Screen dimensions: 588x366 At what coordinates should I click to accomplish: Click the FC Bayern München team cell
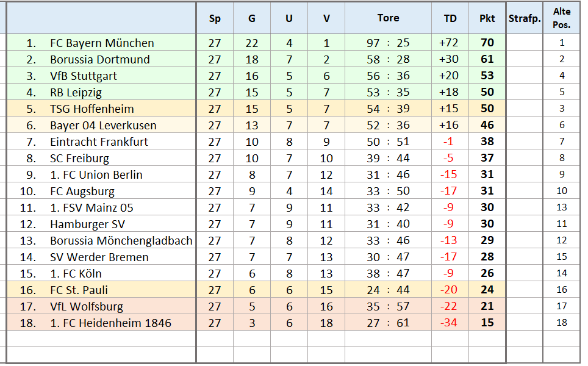(102, 43)
